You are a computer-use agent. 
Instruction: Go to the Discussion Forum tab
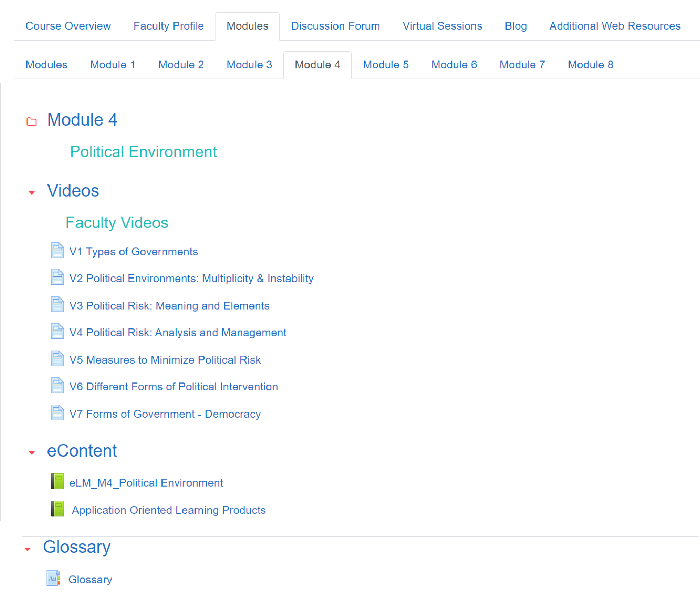pyautogui.click(x=336, y=26)
